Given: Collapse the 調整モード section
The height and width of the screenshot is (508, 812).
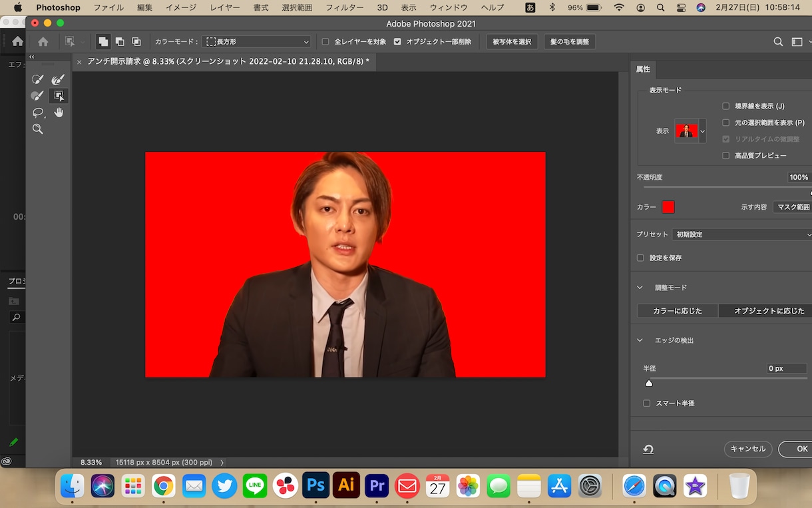Looking at the screenshot, I should [x=640, y=288].
